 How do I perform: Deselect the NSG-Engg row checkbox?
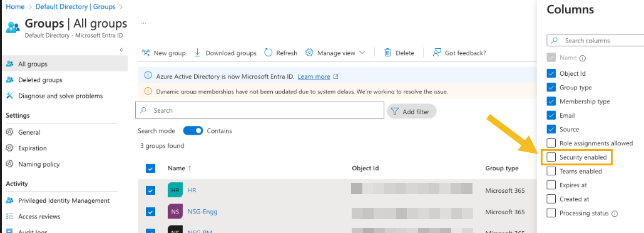pyautogui.click(x=151, y=212)
